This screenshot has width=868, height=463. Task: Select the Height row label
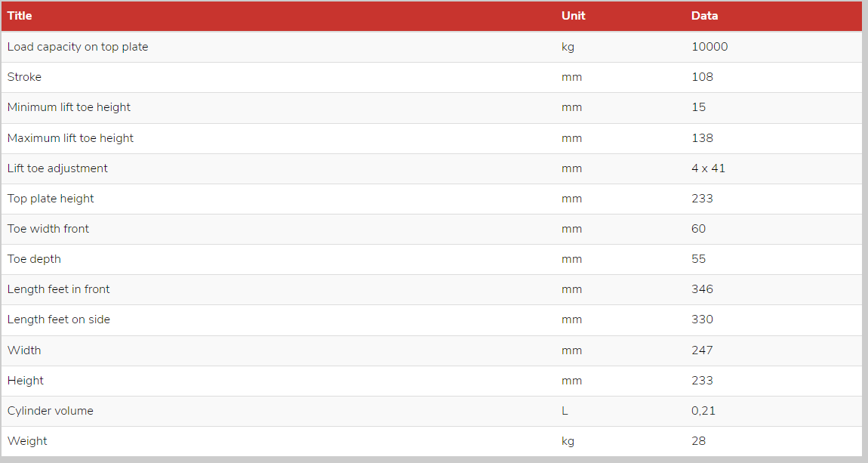point(26,381)
